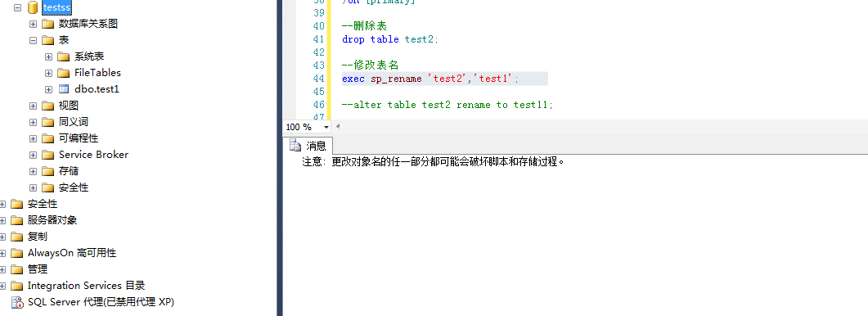Click the Service Broker folder icon
The image size is (868, 316).
point(48,155)
